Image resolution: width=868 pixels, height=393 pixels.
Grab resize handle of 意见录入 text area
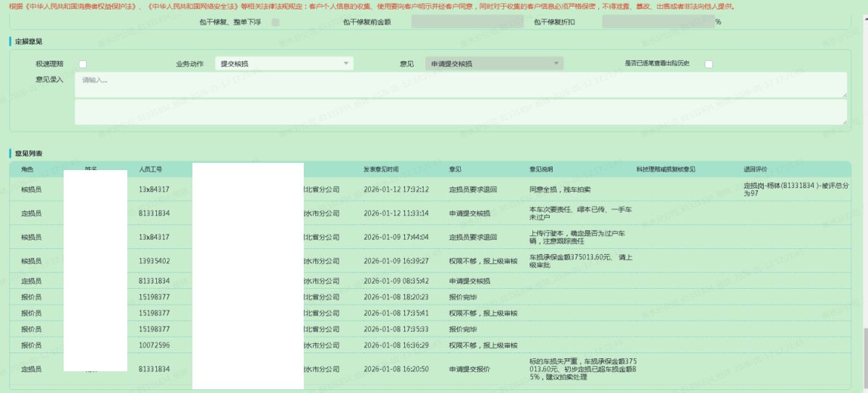(x=843, y=95)
